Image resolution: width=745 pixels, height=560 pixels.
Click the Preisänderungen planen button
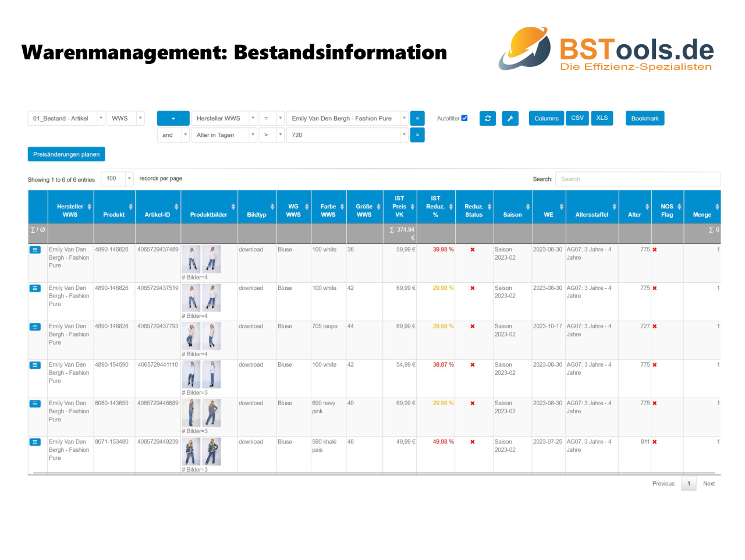(x=66, y=154)
